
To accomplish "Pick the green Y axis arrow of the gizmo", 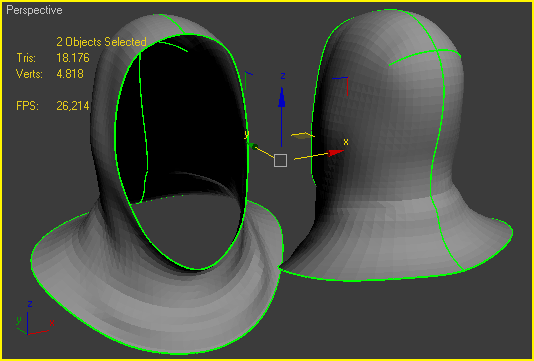I will (253, 146).
